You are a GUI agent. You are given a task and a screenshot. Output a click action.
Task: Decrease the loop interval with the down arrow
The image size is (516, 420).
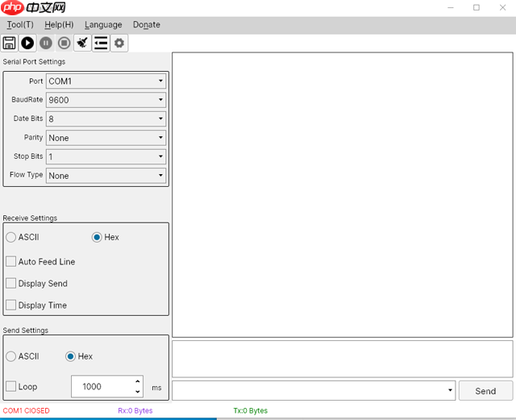(138, 392)
